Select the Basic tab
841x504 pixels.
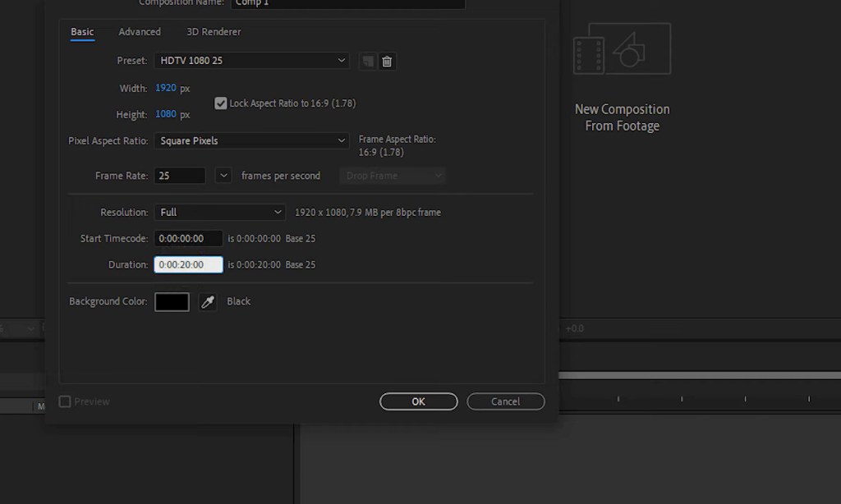(81, 31)
